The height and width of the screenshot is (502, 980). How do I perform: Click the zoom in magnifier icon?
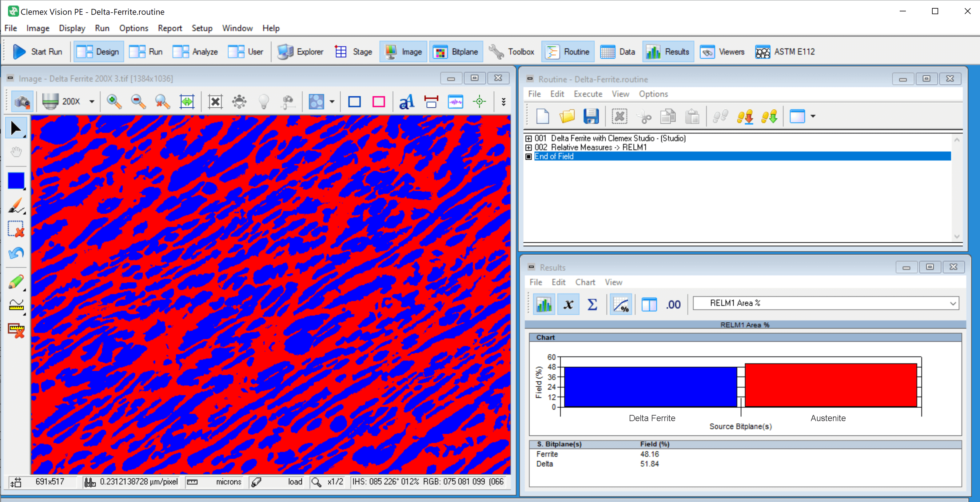tap(114, 102)
